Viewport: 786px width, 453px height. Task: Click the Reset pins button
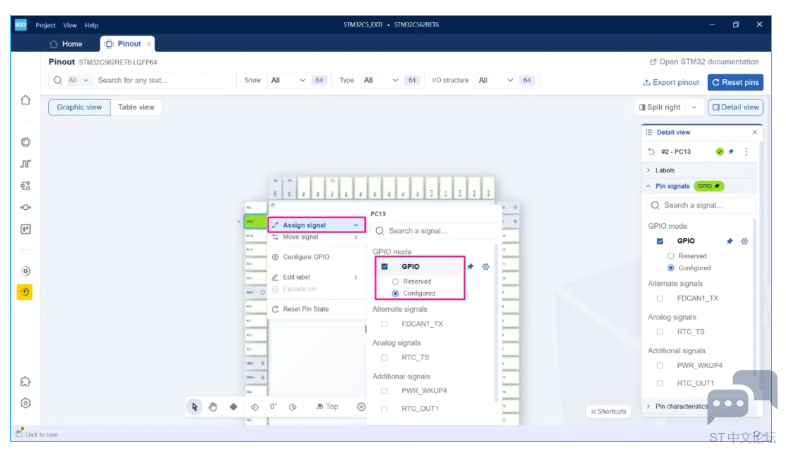(735, 82)
